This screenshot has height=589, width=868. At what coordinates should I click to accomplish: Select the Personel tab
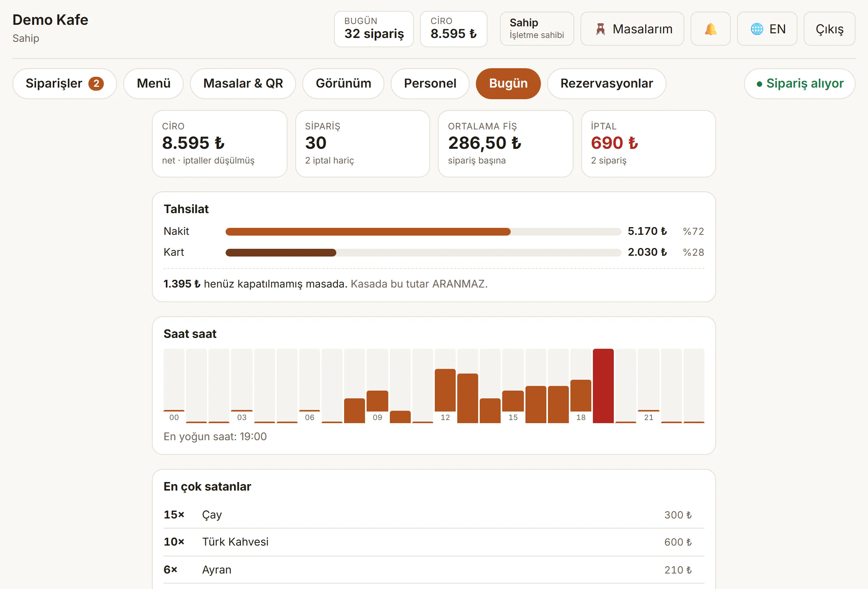point(430,83)
